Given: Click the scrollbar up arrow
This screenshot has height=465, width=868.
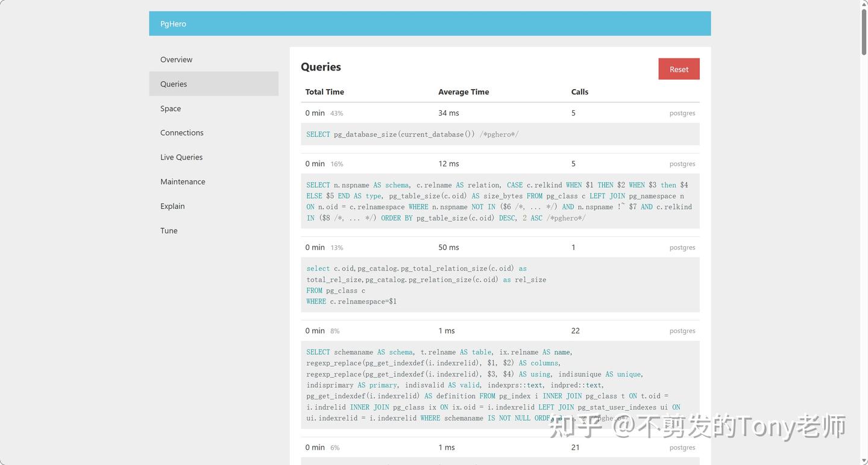Looking at the screenshot, I should [x=863, y=4].
